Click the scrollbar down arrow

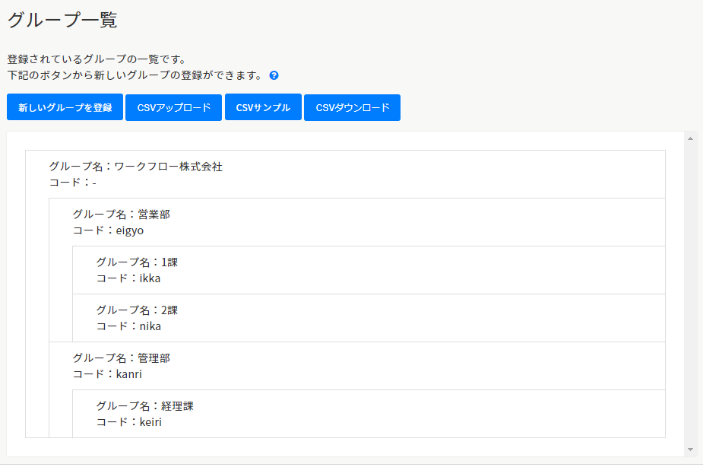[690, 449]
